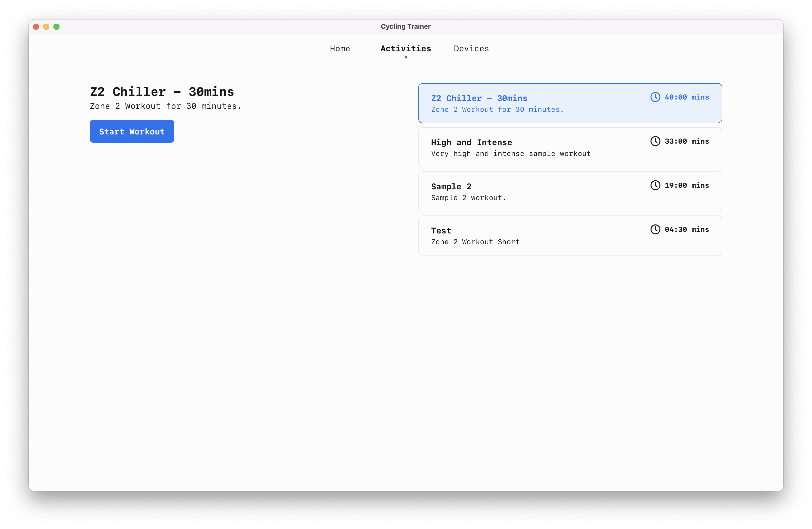
Task: Click the clock icon on Z2 Chiller card
Action: tap(655, 97)
